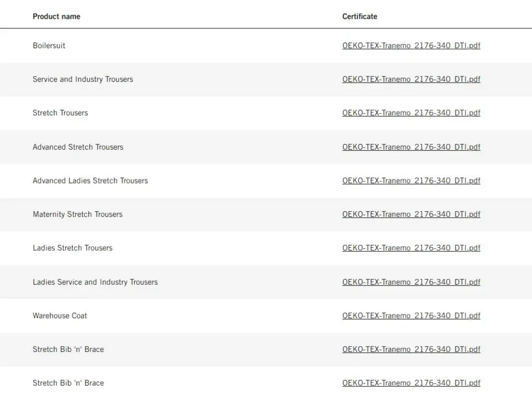Viewport: 532px width, 399px height.
Task: Open Maternity Stretch Trousers certificate link
Action: pos(411,214)
